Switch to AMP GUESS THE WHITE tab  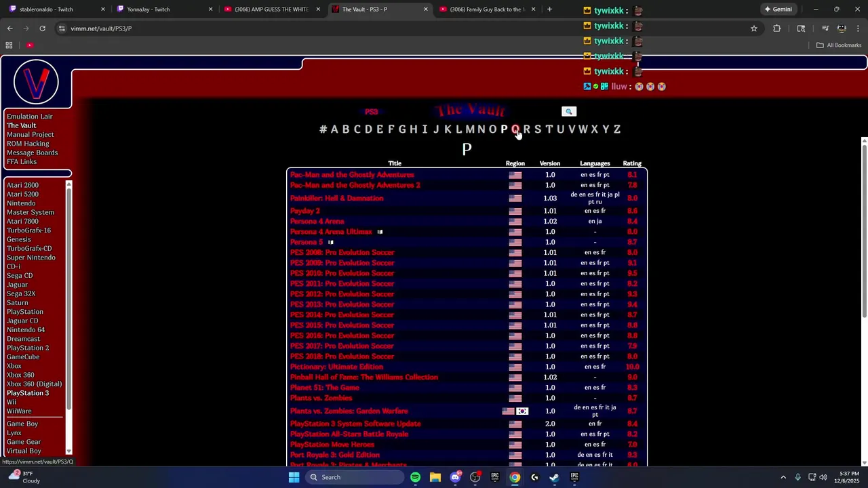coord(271,9)
